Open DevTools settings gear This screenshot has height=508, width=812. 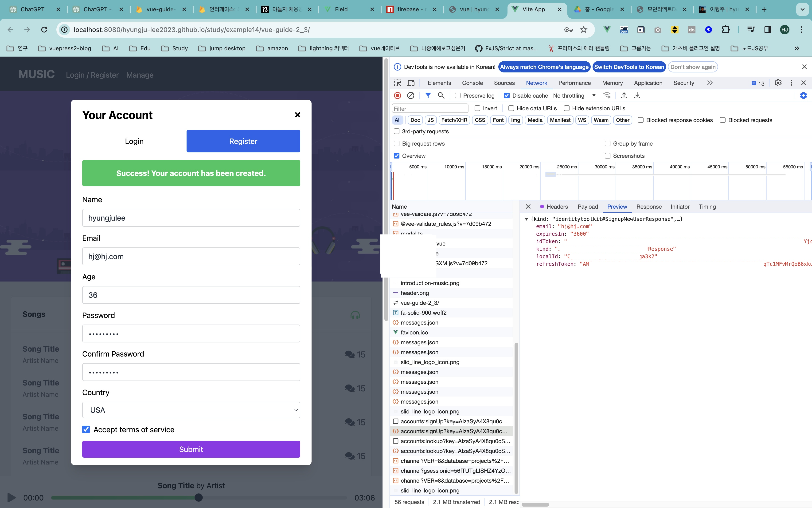pyautogui.click(x=778, y=83)
